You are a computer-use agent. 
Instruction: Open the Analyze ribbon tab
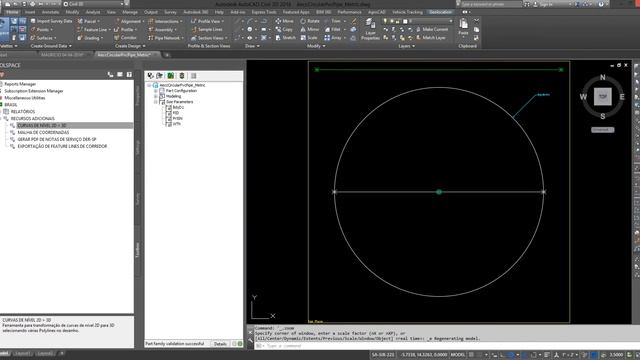point(93,12)
